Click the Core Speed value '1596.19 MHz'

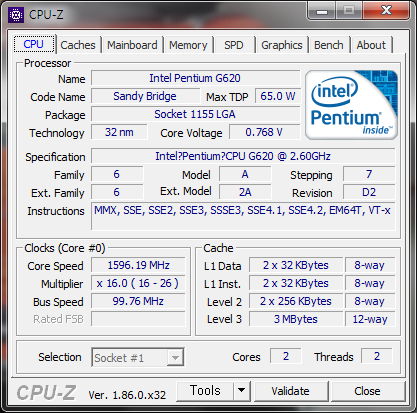(x=138, y=265)
